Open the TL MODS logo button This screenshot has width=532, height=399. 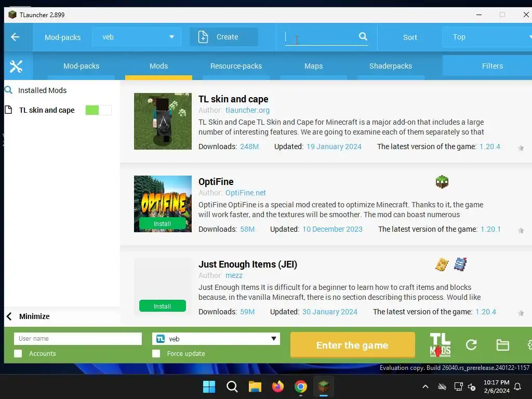tap(440, 345)
